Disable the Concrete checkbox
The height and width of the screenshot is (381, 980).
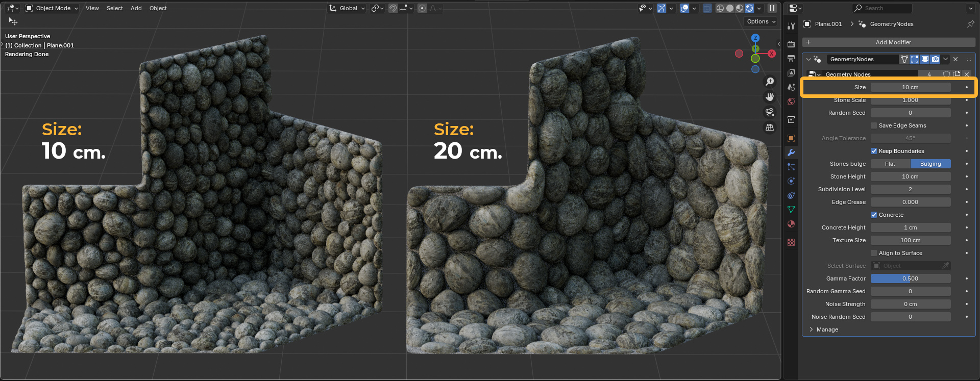pos(874,215)
